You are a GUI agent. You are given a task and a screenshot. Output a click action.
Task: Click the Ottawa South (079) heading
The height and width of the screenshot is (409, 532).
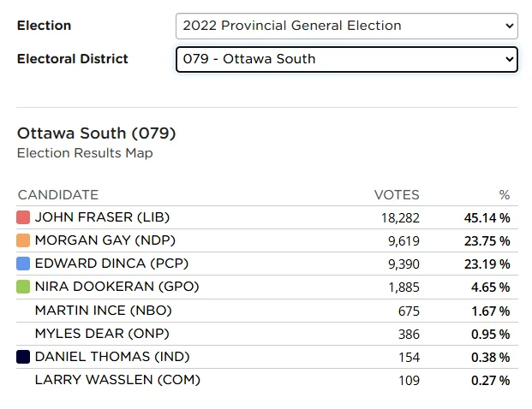click(96, 133)
